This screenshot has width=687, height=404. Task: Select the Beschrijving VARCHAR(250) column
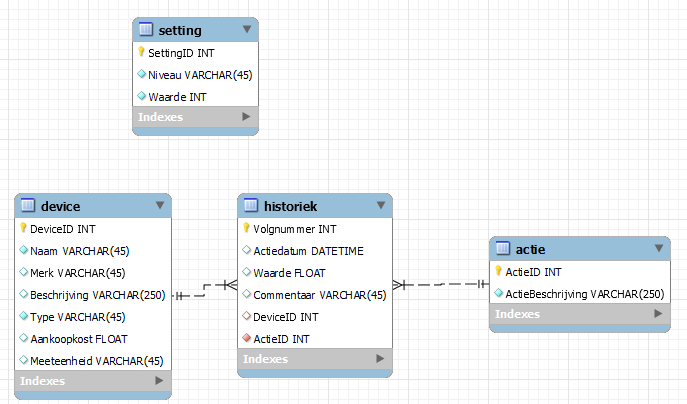tap(96, 295)
